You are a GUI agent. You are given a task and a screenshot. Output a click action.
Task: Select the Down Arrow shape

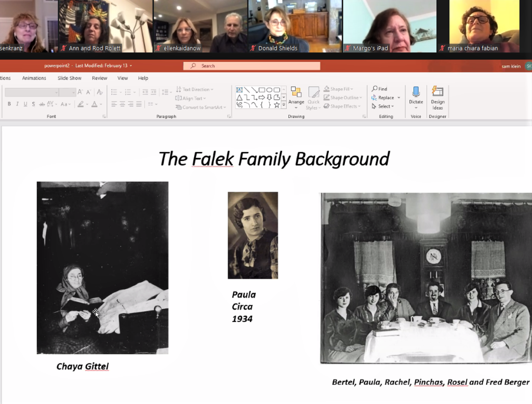pyautogui.click(x=270, y=97)
